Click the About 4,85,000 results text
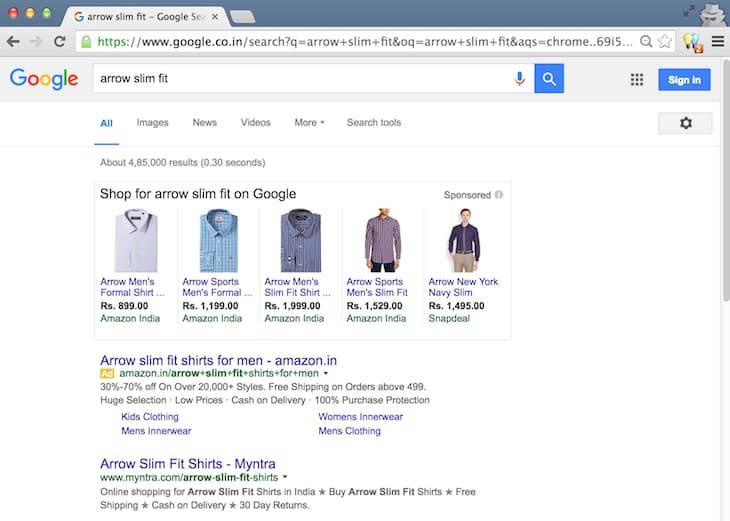The width and height of the screenshot is (730, 521). click(x=182, y=162)
